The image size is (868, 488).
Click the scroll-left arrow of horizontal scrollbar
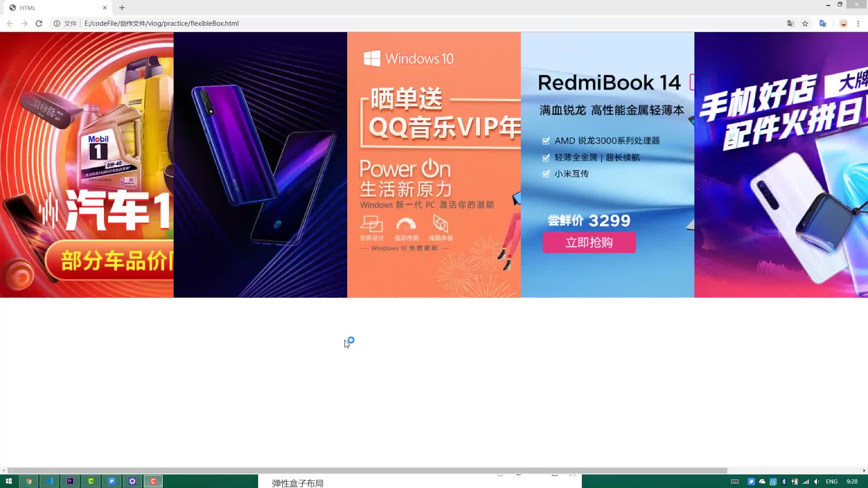click(4, 470)
